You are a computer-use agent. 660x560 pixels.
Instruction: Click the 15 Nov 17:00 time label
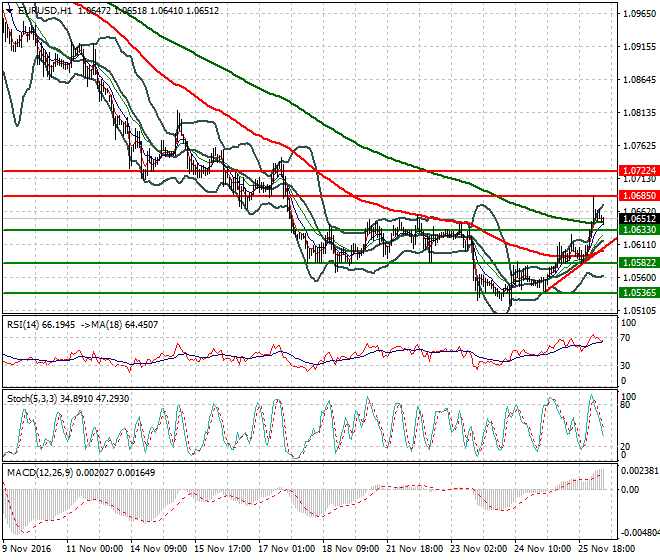coord(223,549)
